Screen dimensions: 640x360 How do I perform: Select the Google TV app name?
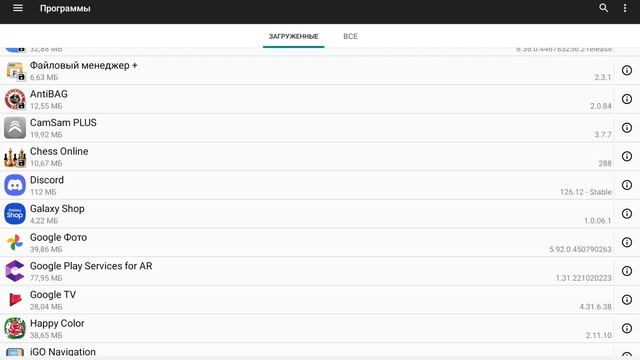pos(53,295)
